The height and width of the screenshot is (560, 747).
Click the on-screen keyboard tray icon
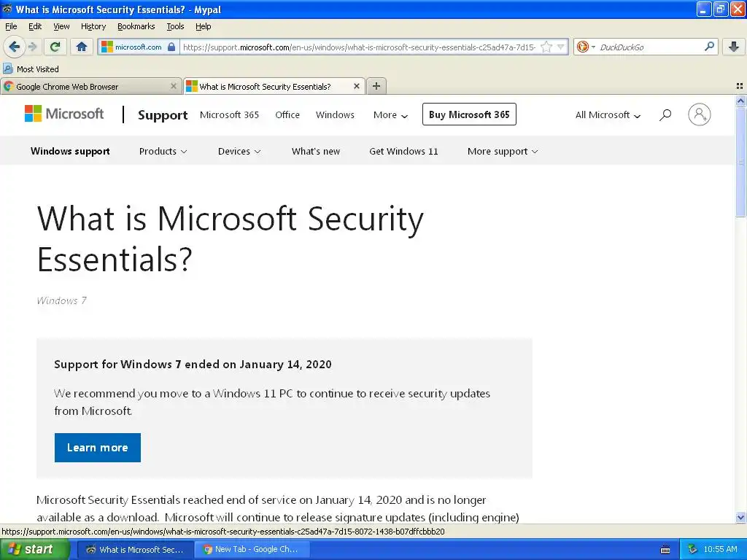pos(665,550)
